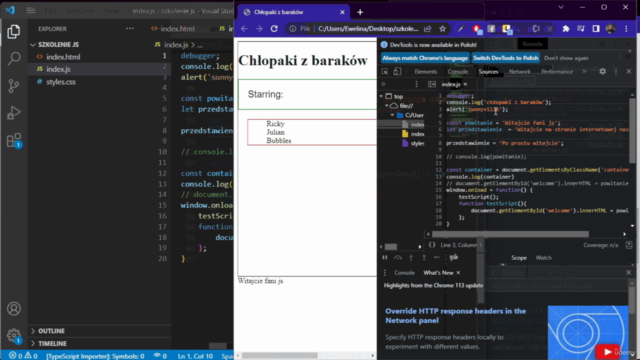Step out of the current function
The height and width of the screenshot is (360, 640).
424,258
